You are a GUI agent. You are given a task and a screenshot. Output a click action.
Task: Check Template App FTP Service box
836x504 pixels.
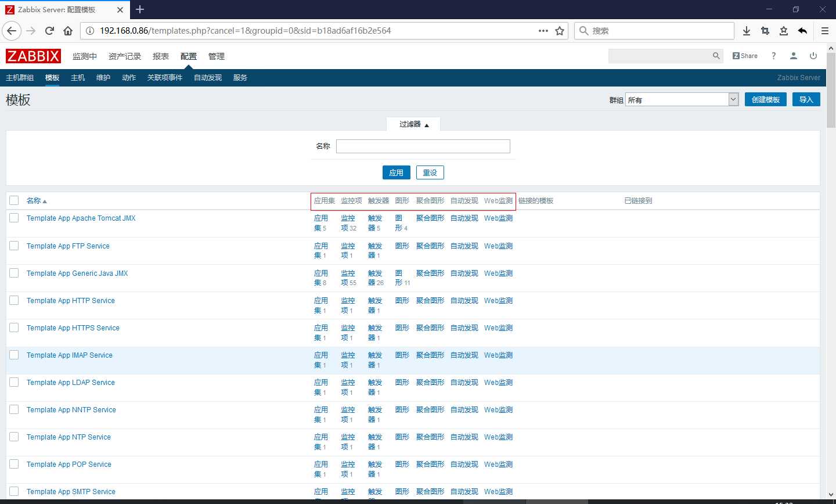point(14,246)
